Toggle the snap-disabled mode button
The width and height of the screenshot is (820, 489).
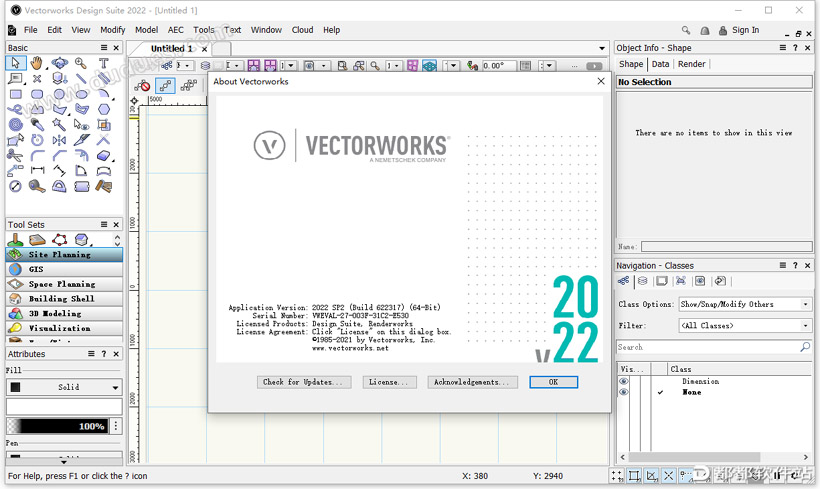pos(142,85)
